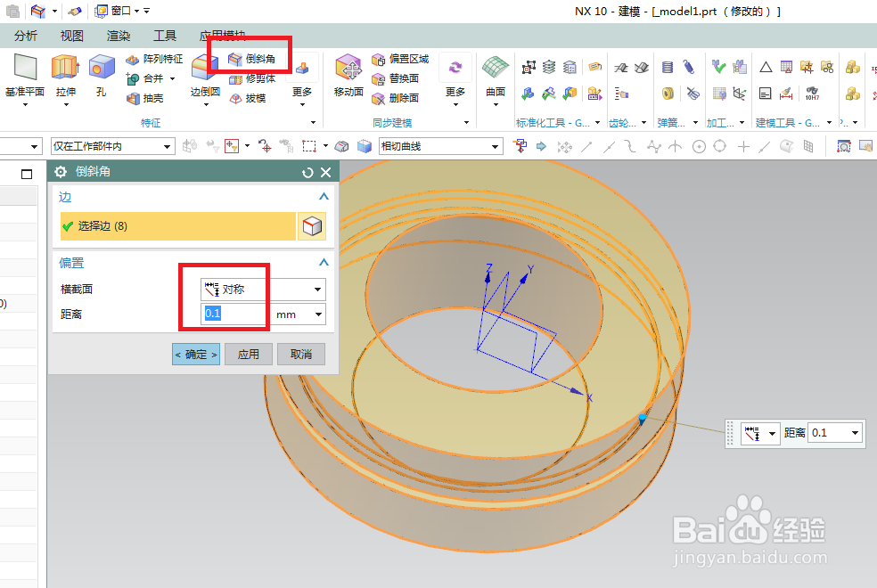Open Chamfer dialog settings gear icon

point(61,172)
